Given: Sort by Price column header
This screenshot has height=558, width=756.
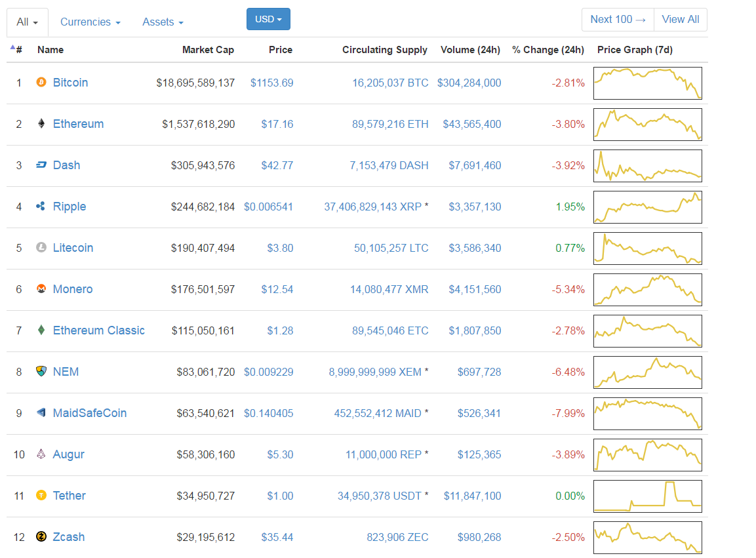Looking at the screenshot, I should (281, 50).
